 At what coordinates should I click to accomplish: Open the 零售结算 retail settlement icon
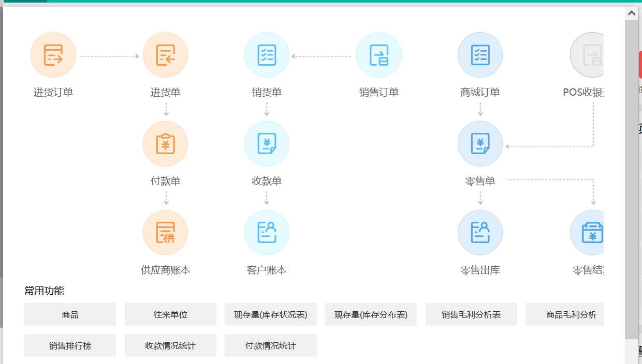(x=590, y=232)
